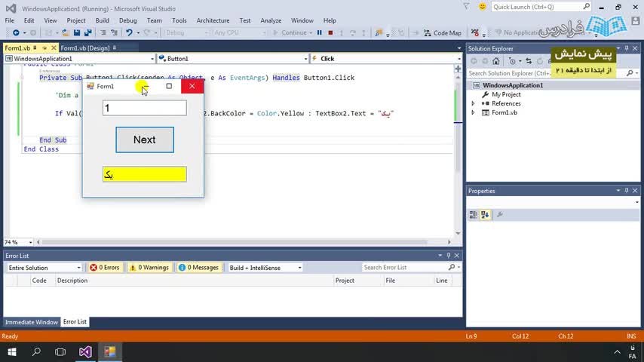
Task: Click the Solution Explorer Home icon
Action: [x=496, y=61]
